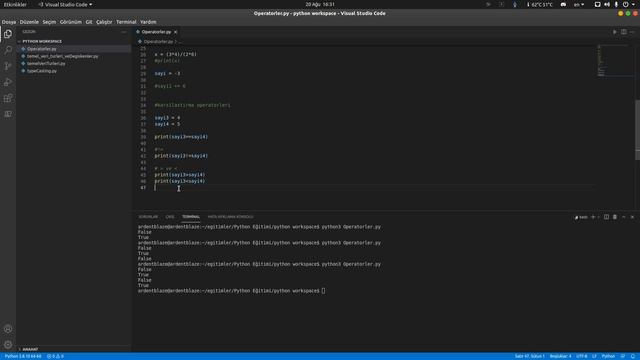Select the Operatorler.py editor tab
640x360 pixels.
156,32
